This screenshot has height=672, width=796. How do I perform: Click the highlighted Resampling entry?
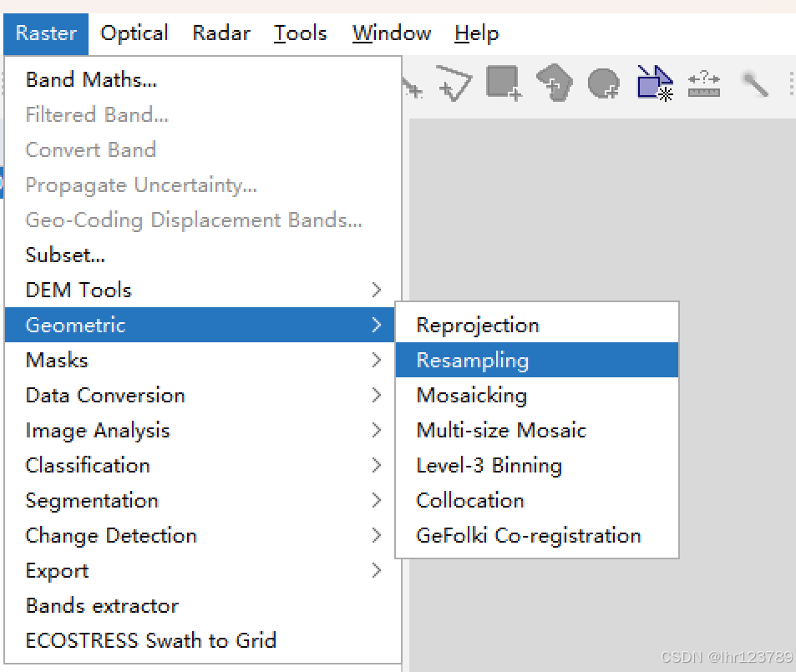click(x=537, y=360)
